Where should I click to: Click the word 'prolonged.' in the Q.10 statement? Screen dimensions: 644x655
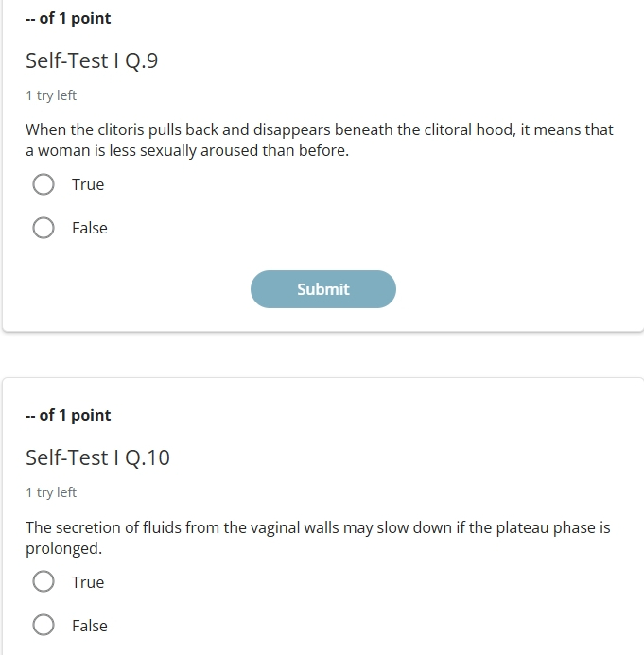point(63,548)
